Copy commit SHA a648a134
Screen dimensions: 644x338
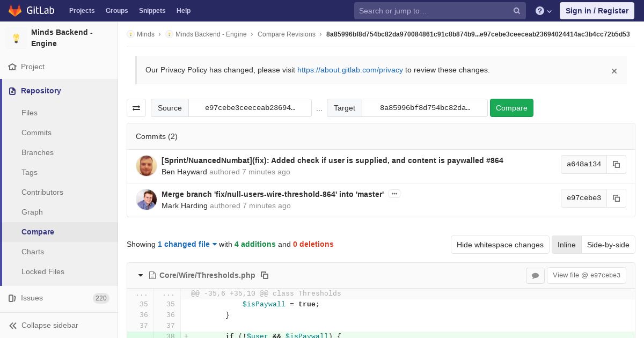616,165
